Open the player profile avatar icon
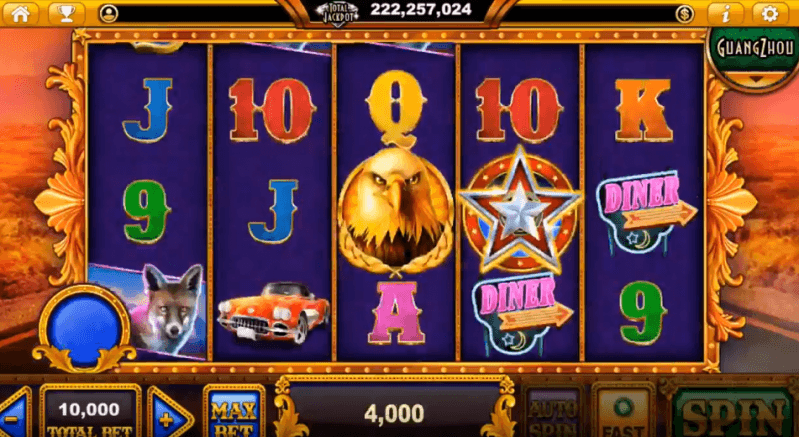Screen dimensions: 799x437 pos(108,14)
